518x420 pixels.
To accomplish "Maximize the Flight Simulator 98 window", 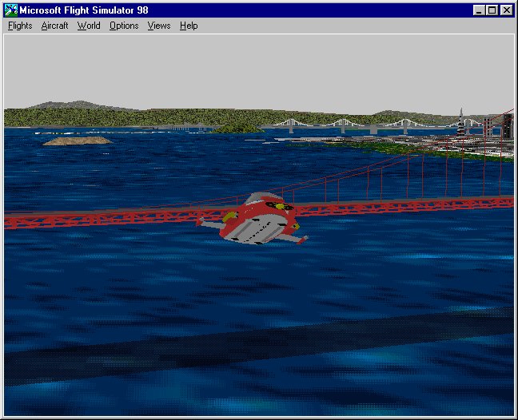I will pos(492,10).
